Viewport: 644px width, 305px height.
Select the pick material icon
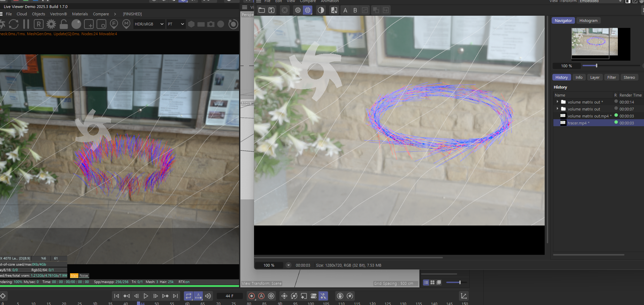click(x=127, y=24)
